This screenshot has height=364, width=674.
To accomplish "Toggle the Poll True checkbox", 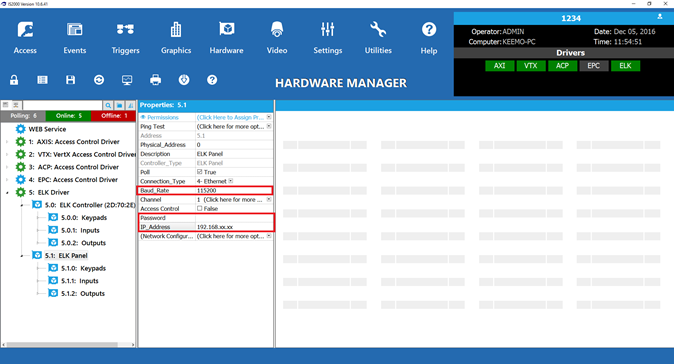I will click(199, 172).
